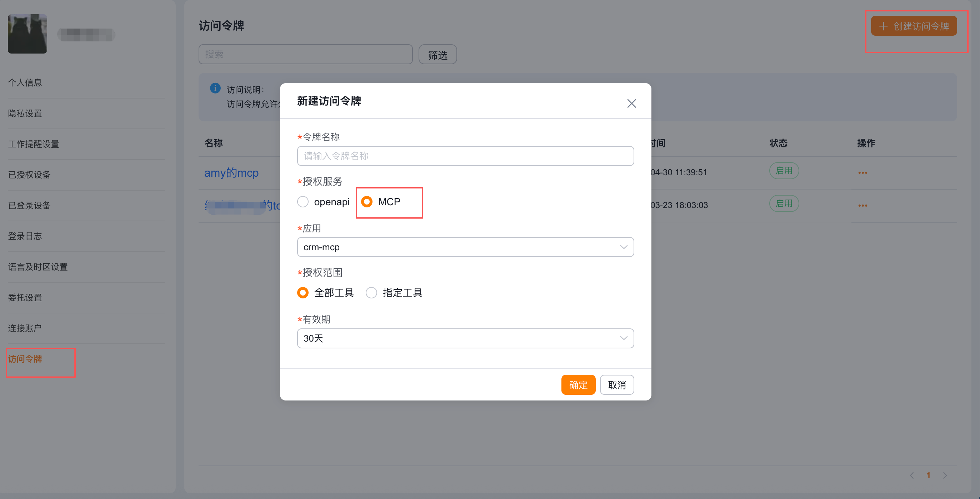Open 个人信息 in sidebar
This screenshot has width=980, height=499.
pyautogui.click(x=25, y=82)
